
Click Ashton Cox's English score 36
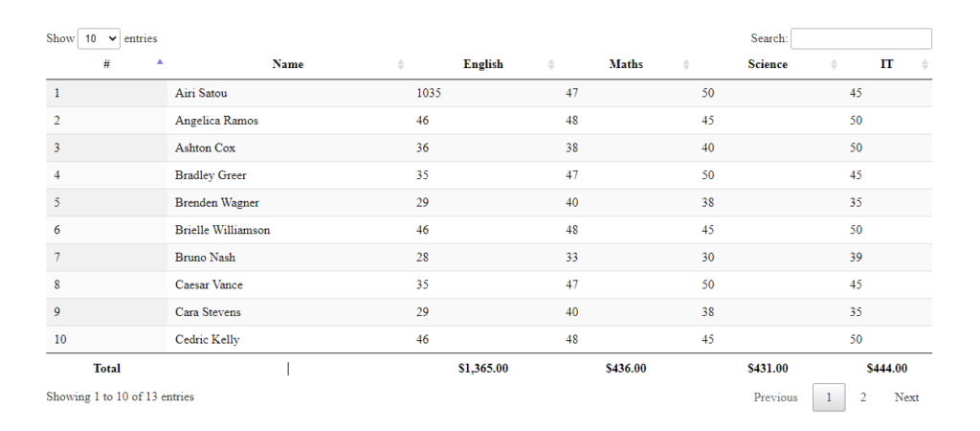click(x=422, y=148)
